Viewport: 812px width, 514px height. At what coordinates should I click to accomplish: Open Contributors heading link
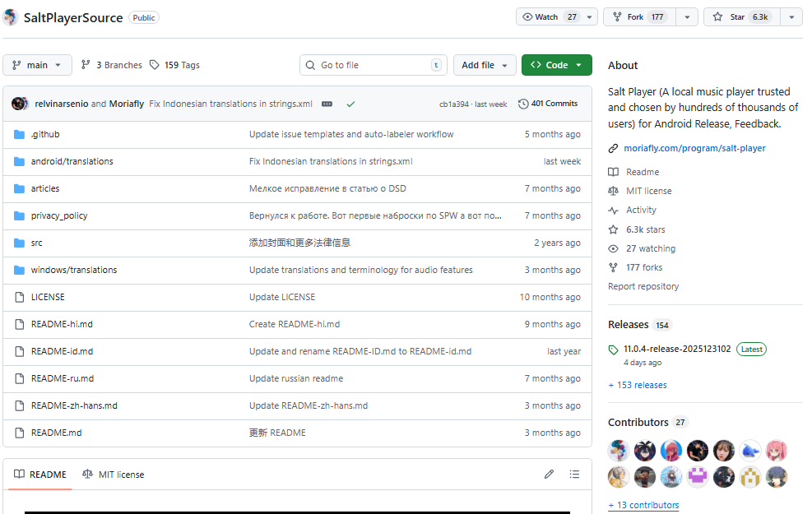(638, 423)
